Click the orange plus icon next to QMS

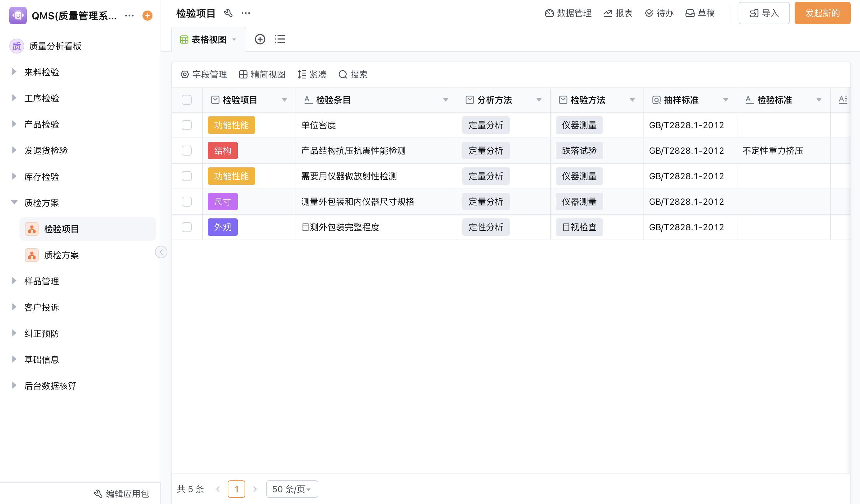(x=147, y=16)
